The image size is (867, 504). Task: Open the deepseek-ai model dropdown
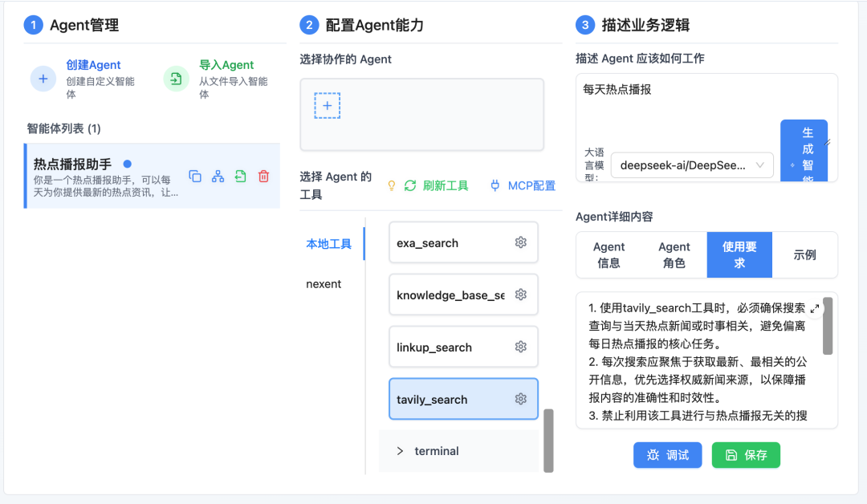click(x=692, y=165)
